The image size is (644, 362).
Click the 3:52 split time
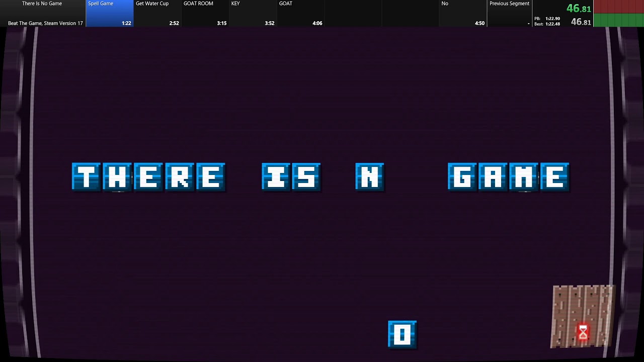pyautogui.click(x=270, y=23)
